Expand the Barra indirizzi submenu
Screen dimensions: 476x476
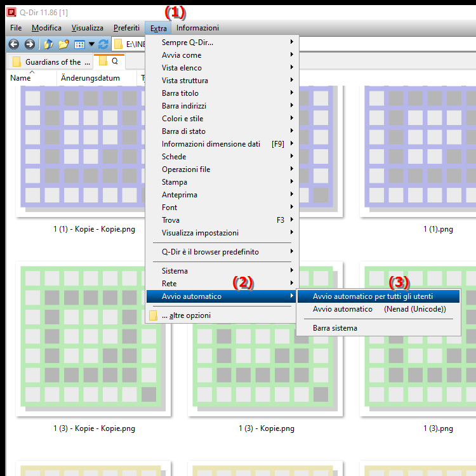pos(222,106)
